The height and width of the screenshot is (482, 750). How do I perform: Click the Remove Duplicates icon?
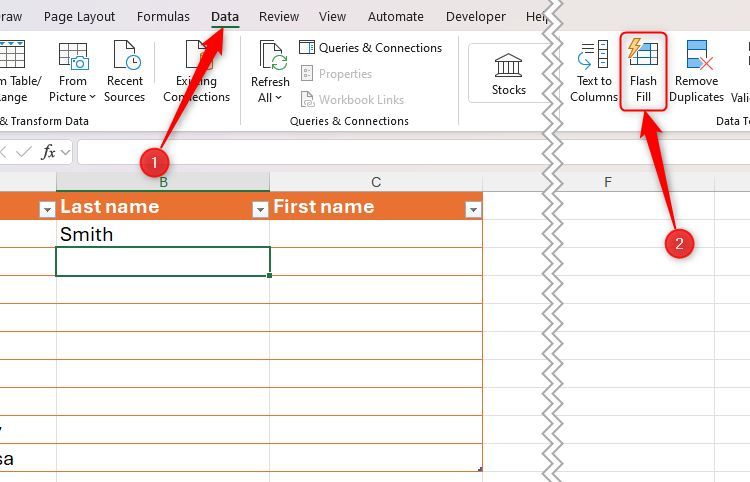point(696,55)
